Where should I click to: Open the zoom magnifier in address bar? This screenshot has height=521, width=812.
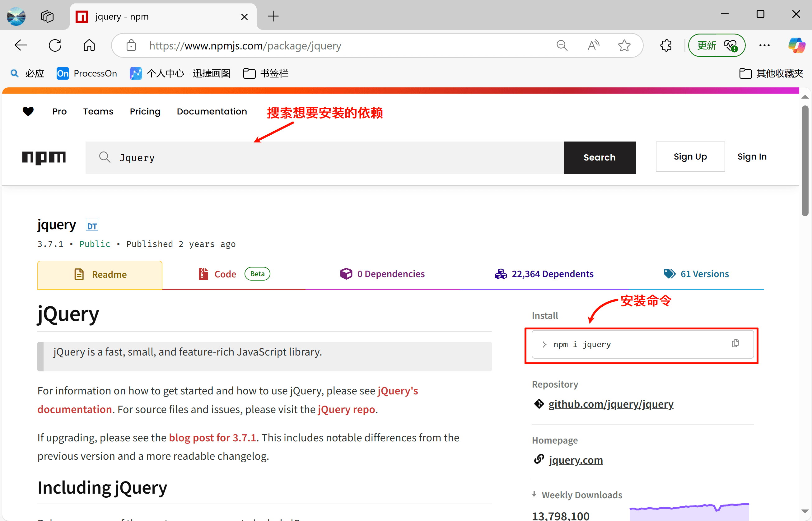click(x=562, y=45)
